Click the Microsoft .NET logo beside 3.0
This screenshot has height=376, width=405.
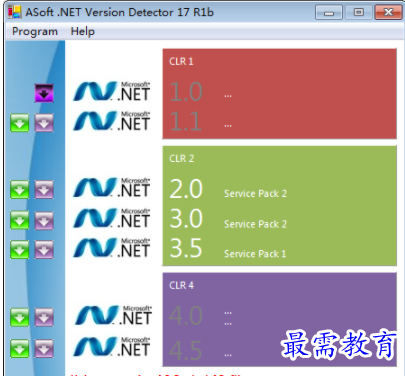point(112,218)
